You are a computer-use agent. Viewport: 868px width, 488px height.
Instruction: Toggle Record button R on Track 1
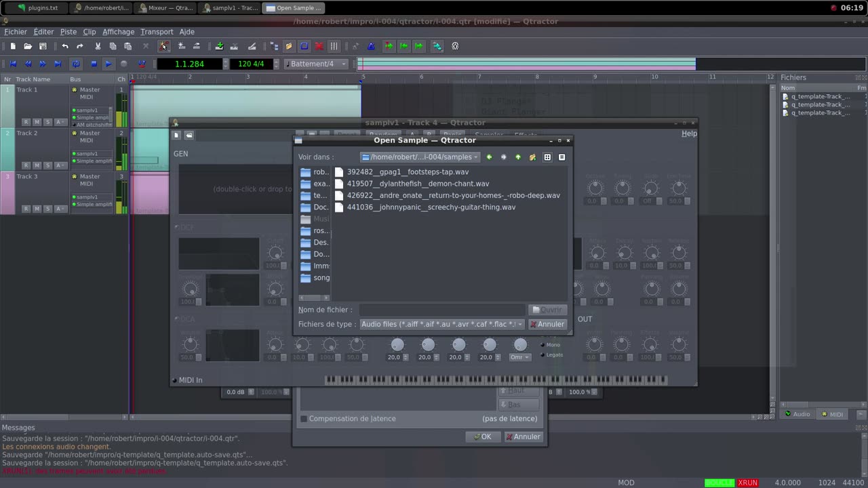[x=26, y=122]
